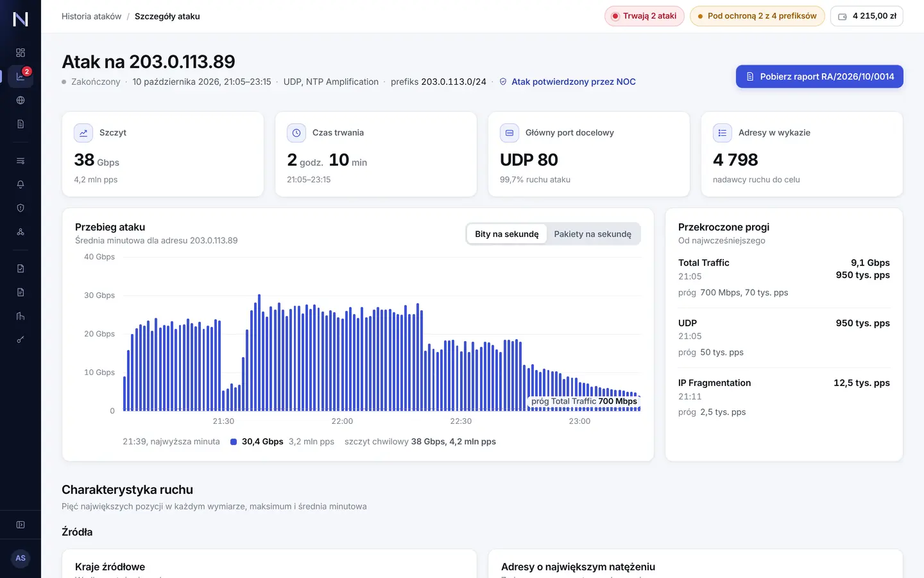The width and height of the screenshot is (924, 578).
Task: Click the 4 215,00 zł wallet balance
Action: pyautogui.click(x=867, y=16)
